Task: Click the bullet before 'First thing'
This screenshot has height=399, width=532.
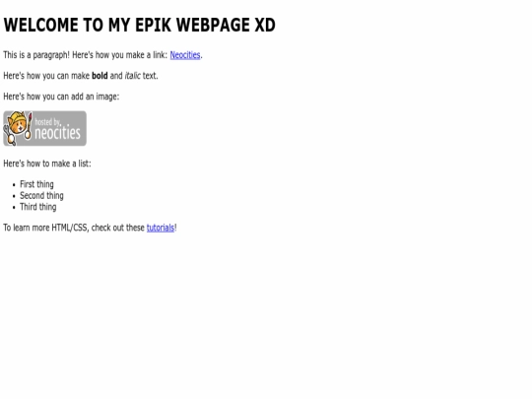Action: (x=14, y=185)
